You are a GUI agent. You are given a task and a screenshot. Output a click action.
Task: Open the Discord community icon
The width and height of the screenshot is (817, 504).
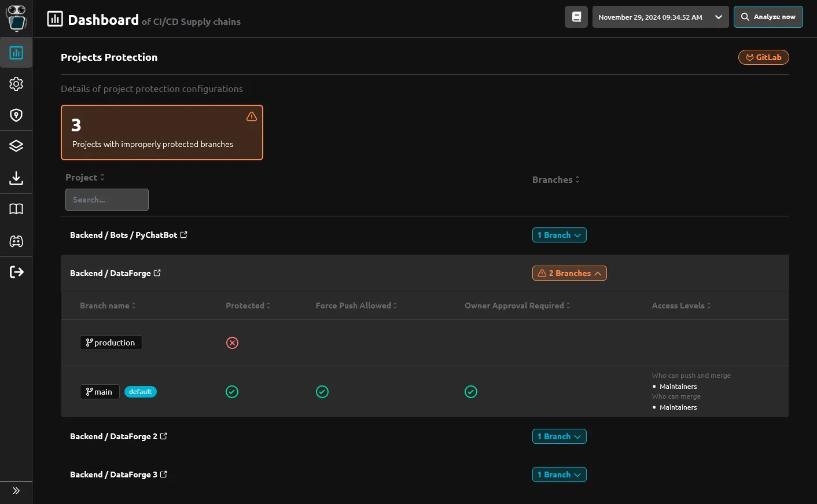(x=16, y=241)
